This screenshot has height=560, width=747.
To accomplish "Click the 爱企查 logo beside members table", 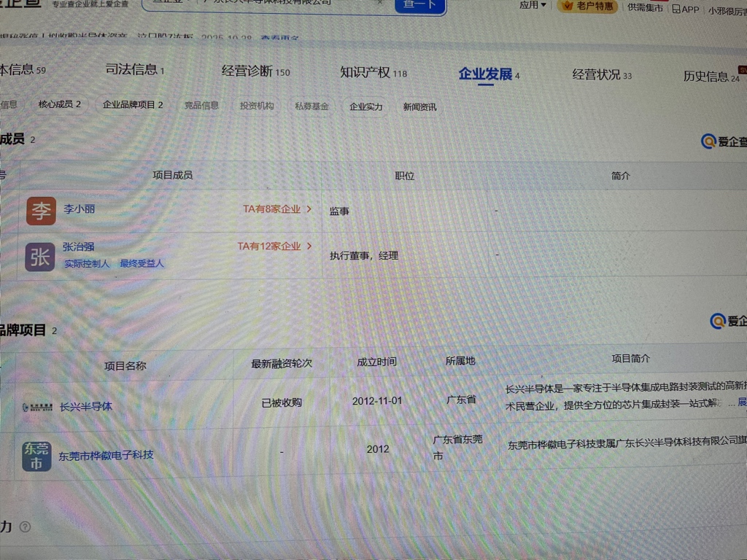I will coord(724,141).
